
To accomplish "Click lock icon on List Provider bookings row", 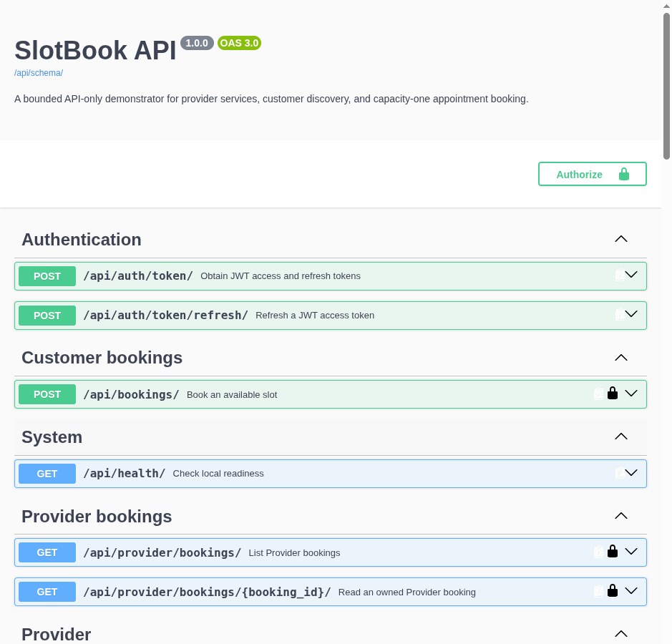I will [x=613, y=551].
